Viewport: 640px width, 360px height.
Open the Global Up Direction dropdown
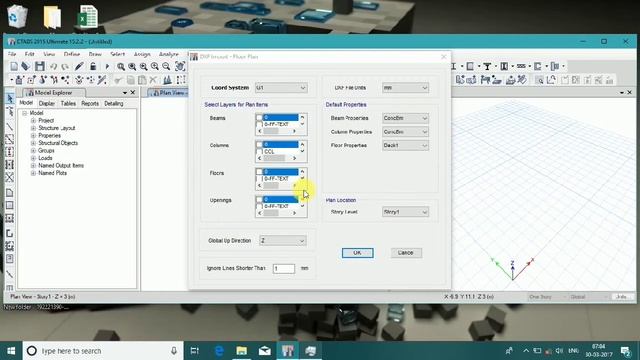tap(282, 241)
